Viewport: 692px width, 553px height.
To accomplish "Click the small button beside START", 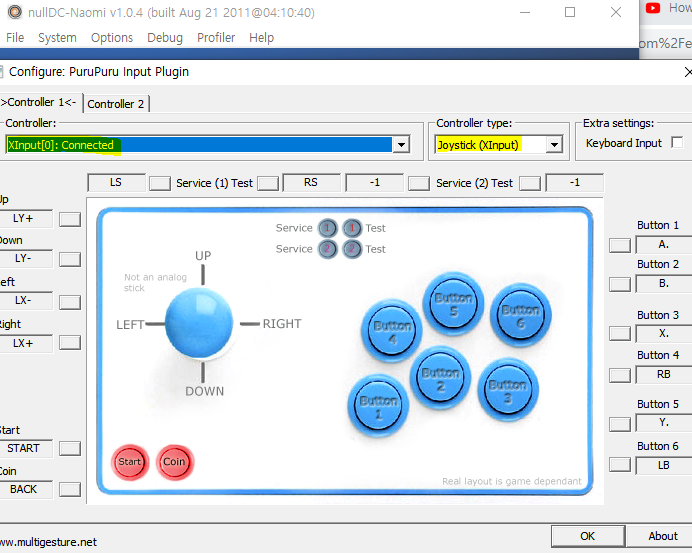I will click(70, 448).
